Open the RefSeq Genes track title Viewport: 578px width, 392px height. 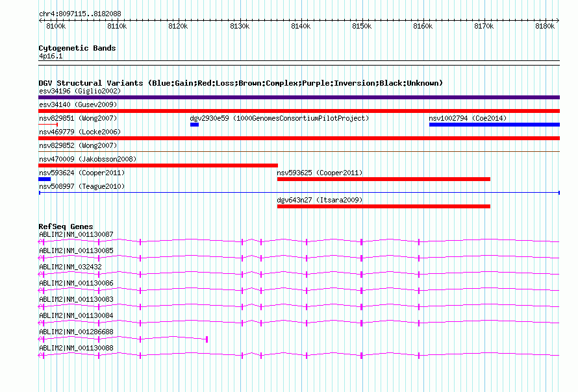pyautogui.click(x=66, y=227)
